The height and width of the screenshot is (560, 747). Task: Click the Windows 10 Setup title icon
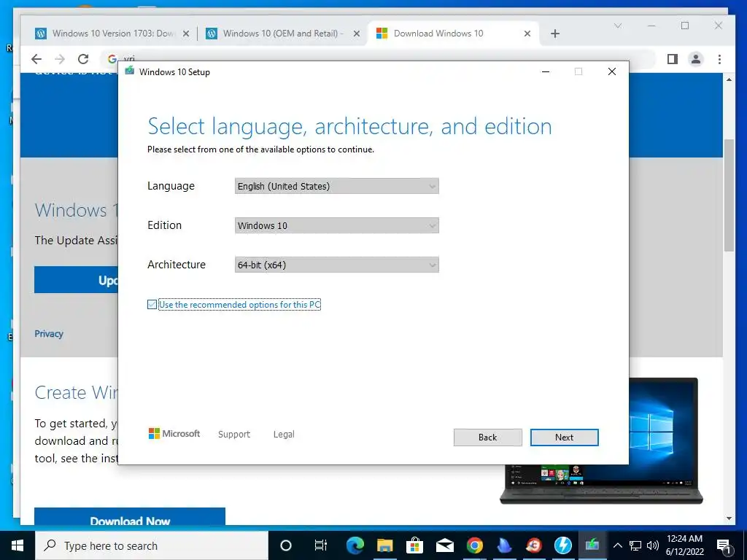(x=130, y=71)
